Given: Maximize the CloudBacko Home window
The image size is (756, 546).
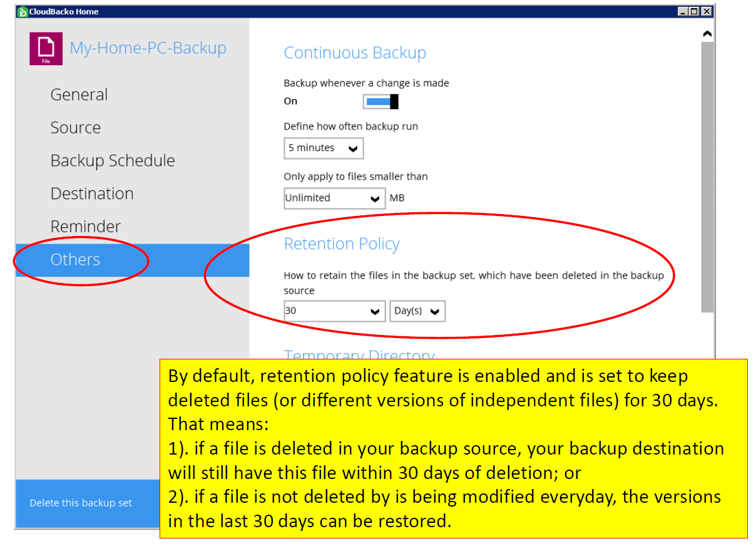Looking at the screenshot, I should (x=695, y=11).
